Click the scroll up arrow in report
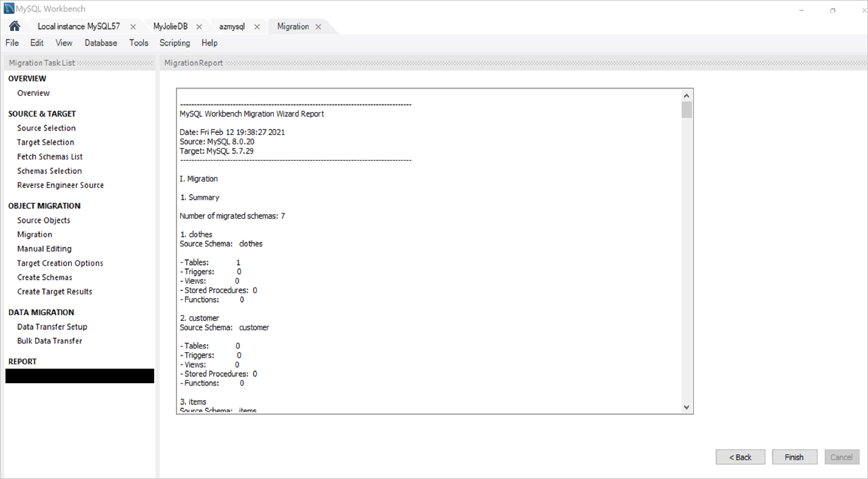868x479 pixels. click(687, 95)
